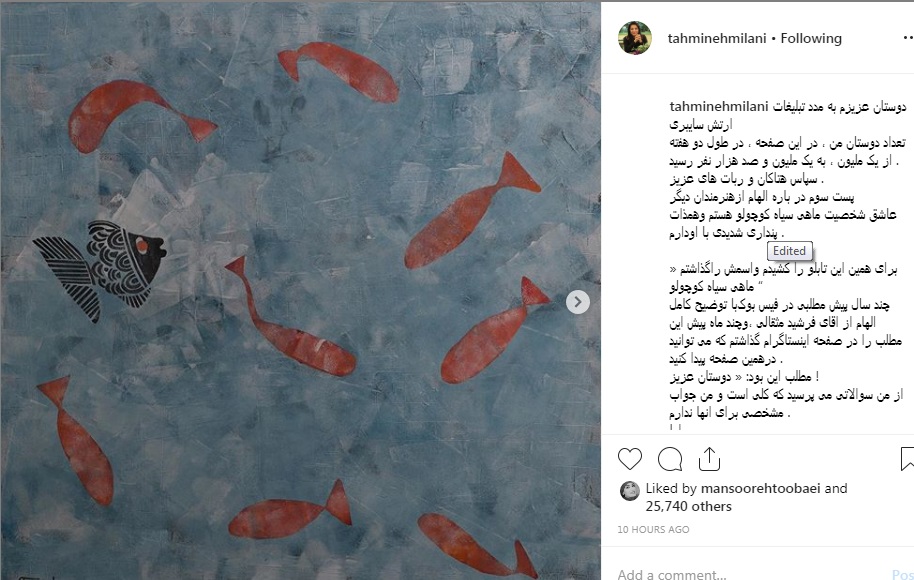Focus the Add a comment field
The height and width of the screenshot is (580, 914).
click(x=749, y=574)
